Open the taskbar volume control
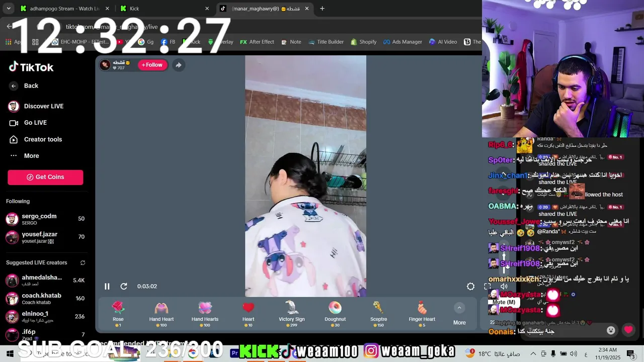This screenshot has width=644, height=362. pos(574,353)
